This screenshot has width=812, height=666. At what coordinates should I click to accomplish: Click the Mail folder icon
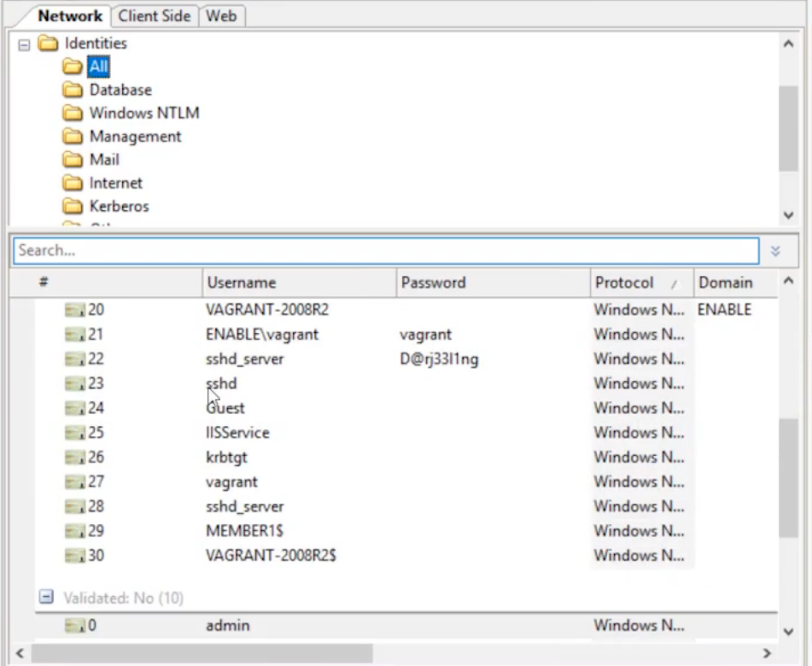point(73,160)
